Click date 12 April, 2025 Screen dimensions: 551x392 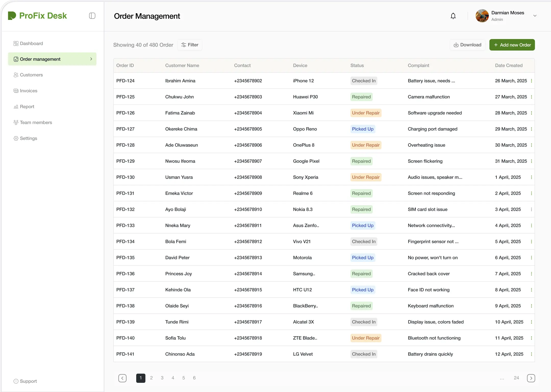coord(509,354)
